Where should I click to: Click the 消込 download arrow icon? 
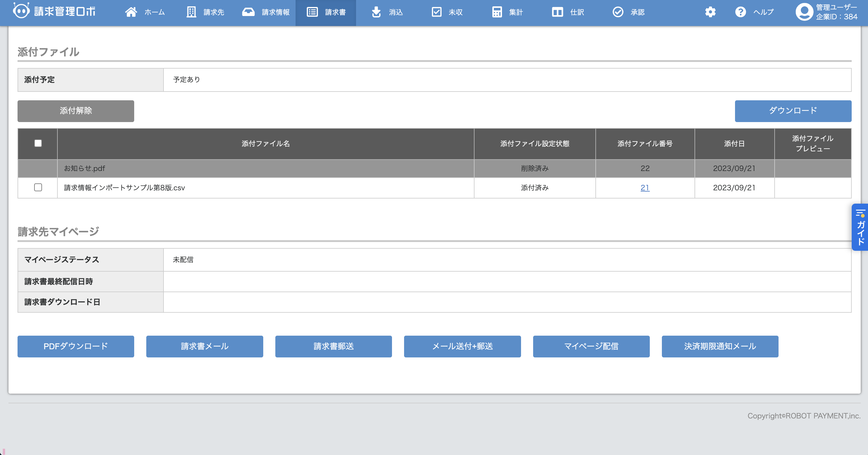tap(376, 12)
